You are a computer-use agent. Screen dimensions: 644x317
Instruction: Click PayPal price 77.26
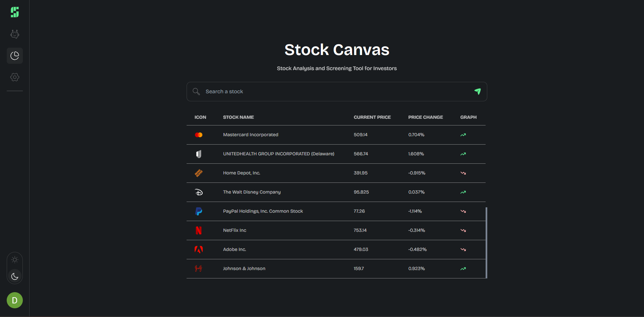pyautogui.click(x=359, y=211)
